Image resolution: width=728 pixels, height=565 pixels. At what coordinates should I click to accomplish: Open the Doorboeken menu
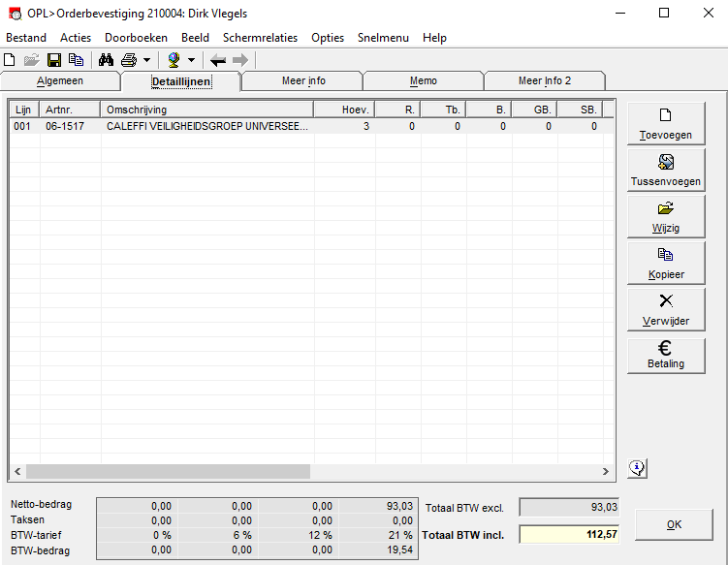tap(136, 38)
